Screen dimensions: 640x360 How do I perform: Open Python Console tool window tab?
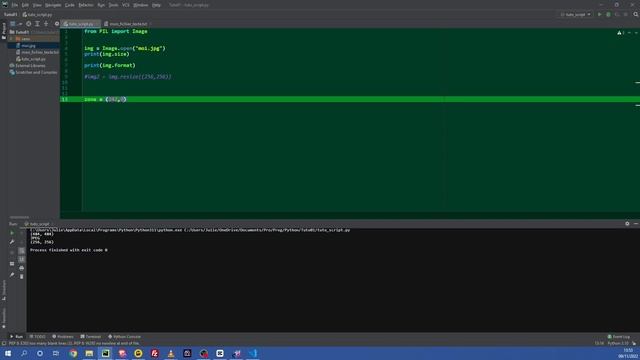click(x=124, y=337)
